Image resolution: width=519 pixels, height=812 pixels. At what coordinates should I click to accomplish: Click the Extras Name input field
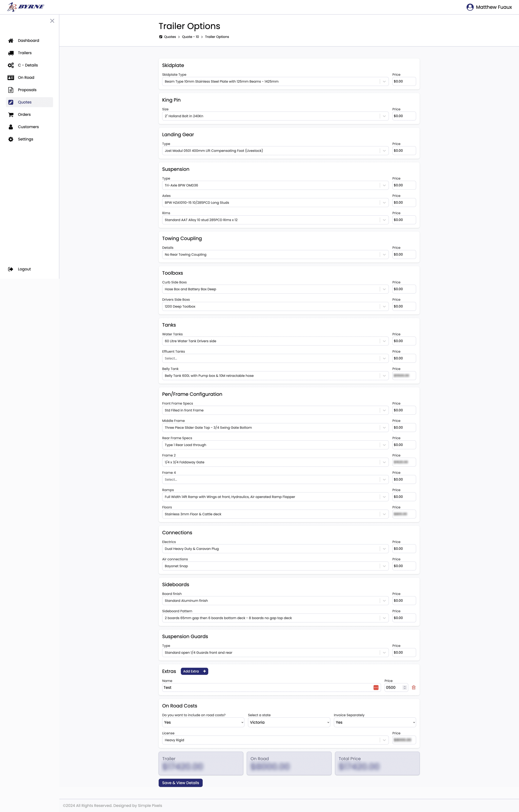click(x=267, y=688)
